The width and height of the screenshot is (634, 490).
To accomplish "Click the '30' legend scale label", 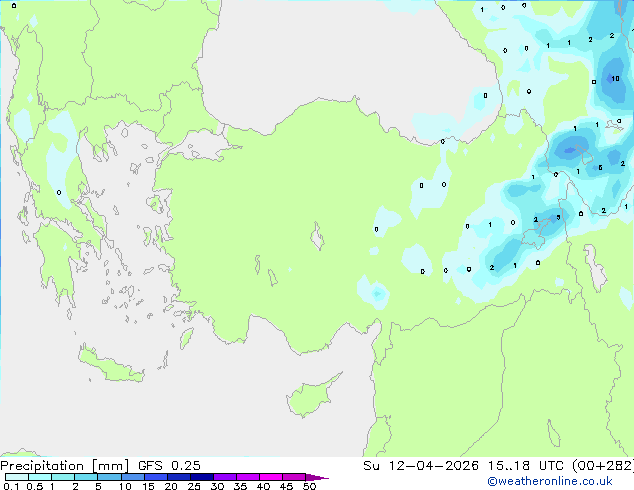I will (x=217, y=486).
